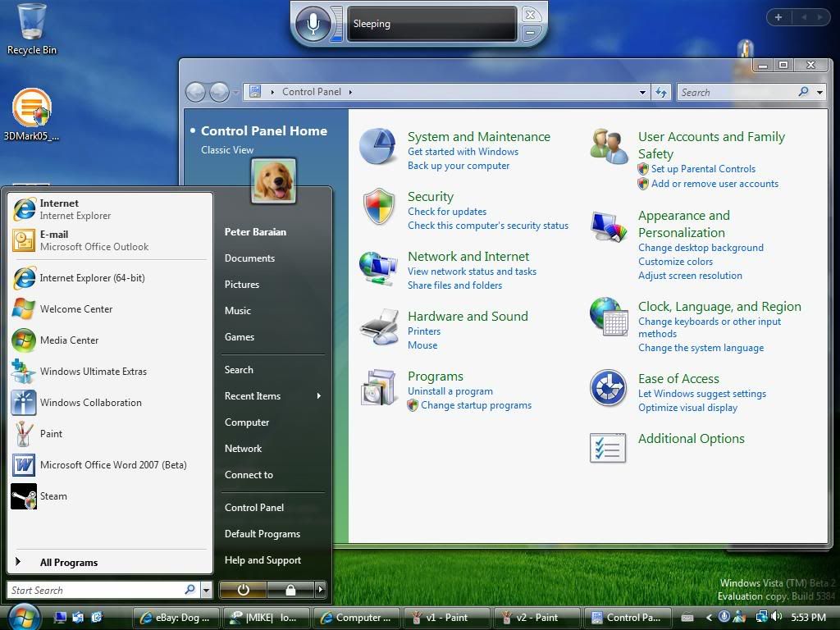Open Default Programs from Start menu
The image size is (840, 630).
click(262, 533)
